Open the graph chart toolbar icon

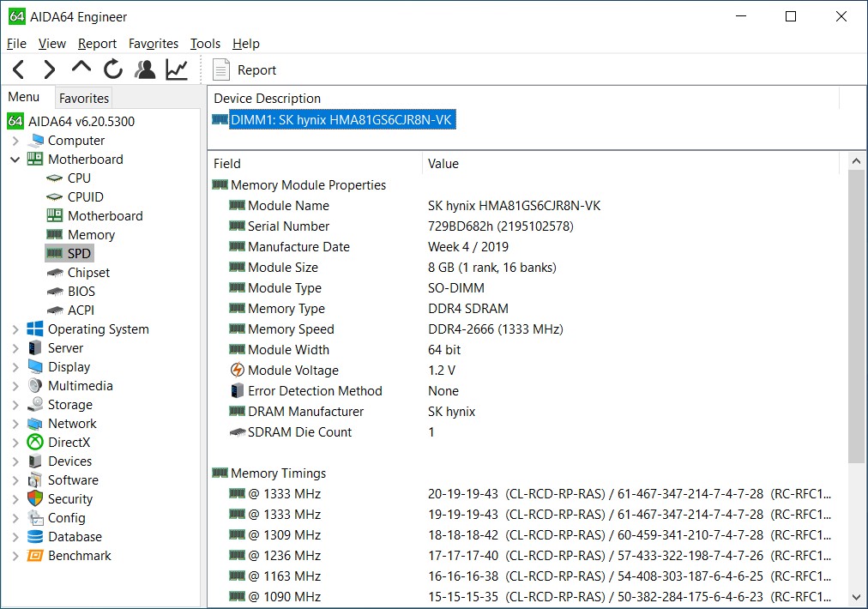[x=177, y=70]
